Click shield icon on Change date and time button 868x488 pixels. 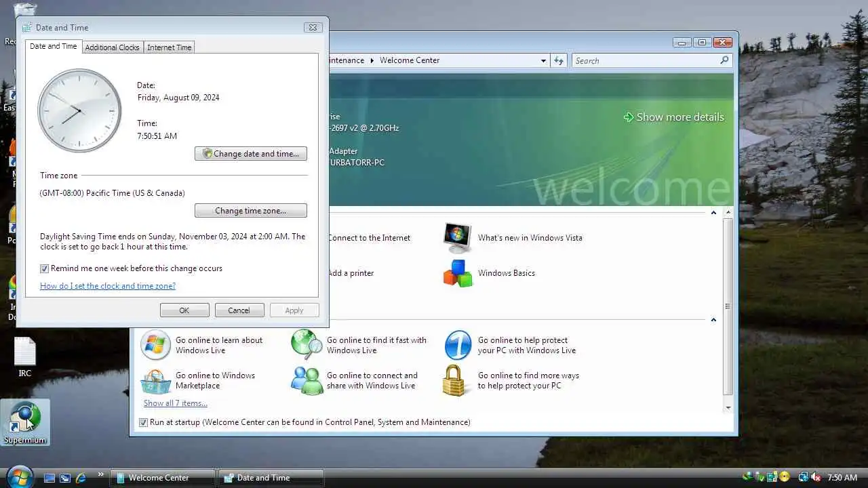[x=208, y=154]
